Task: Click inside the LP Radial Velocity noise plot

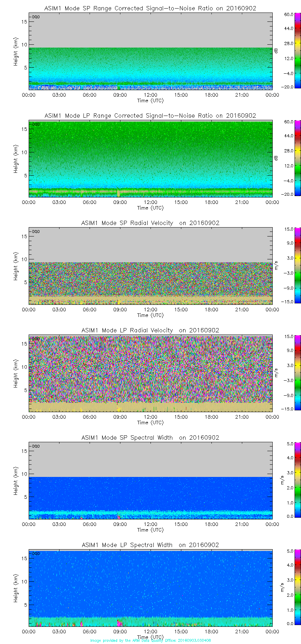Action: [x=150, y=369]
